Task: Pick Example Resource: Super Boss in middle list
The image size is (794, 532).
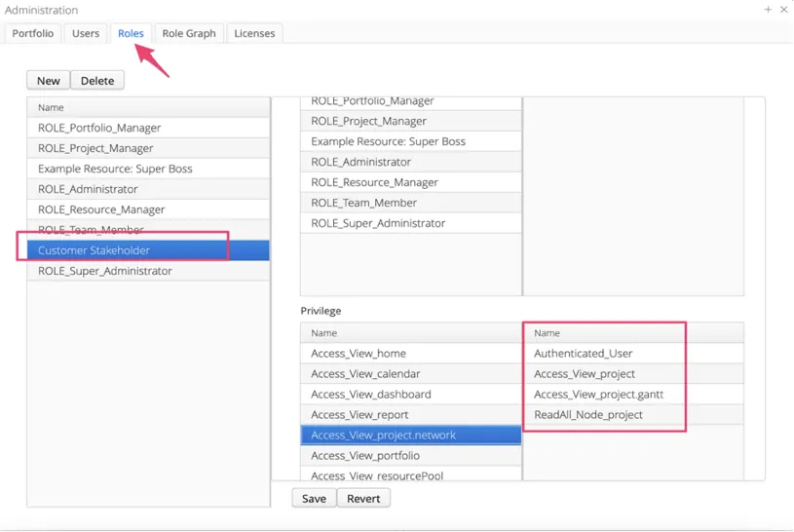Action: click(411, 141)
